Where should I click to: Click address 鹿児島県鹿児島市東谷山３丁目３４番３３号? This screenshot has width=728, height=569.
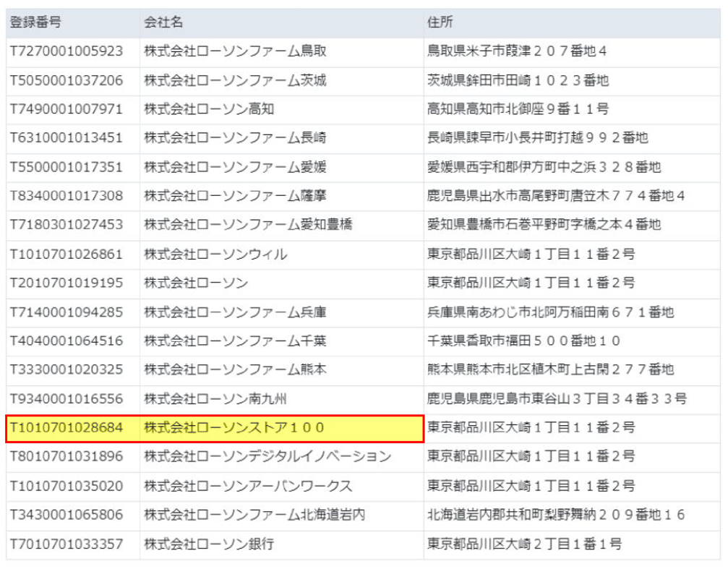557,399
